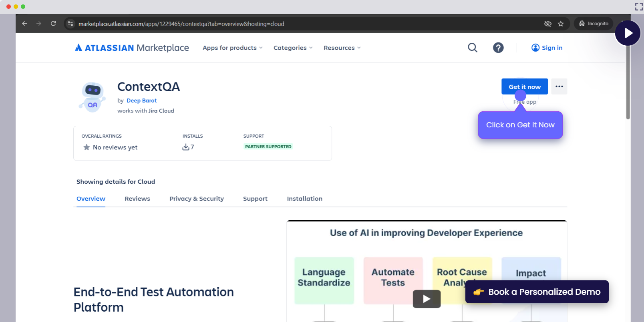Image resolution: width=644 pixels, height=322 pixels.
Task: Play the AI Developer Experience video
Action: (x=427, y=299)
